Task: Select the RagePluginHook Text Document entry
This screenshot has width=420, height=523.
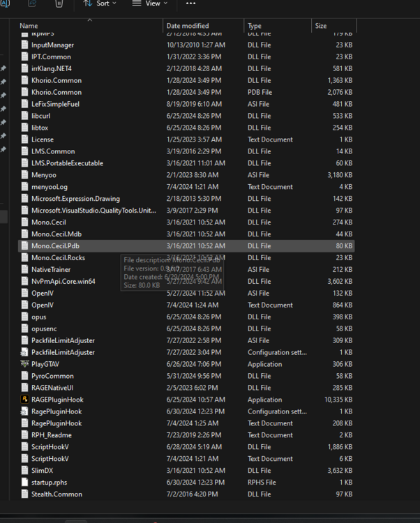Action: point(187,423)
